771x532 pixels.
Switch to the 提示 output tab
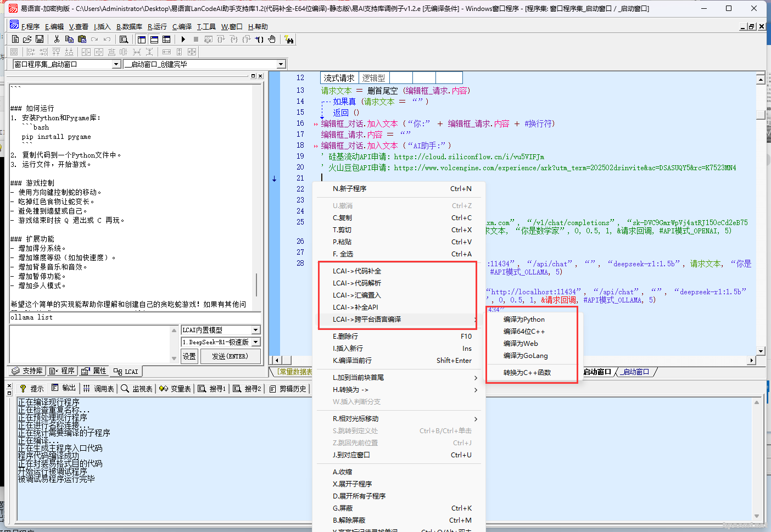31,389
